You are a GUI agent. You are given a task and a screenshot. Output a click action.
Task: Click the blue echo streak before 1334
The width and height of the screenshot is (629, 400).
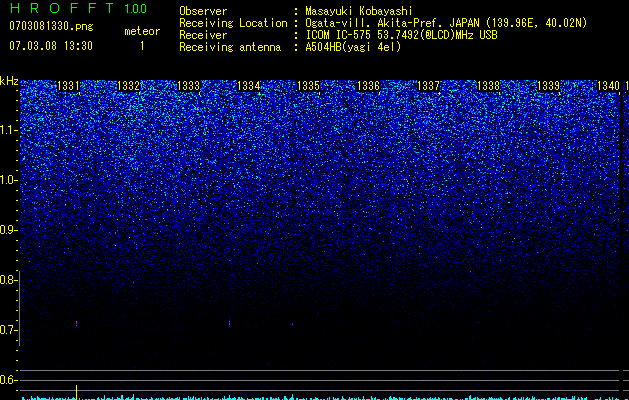[229, 323]
